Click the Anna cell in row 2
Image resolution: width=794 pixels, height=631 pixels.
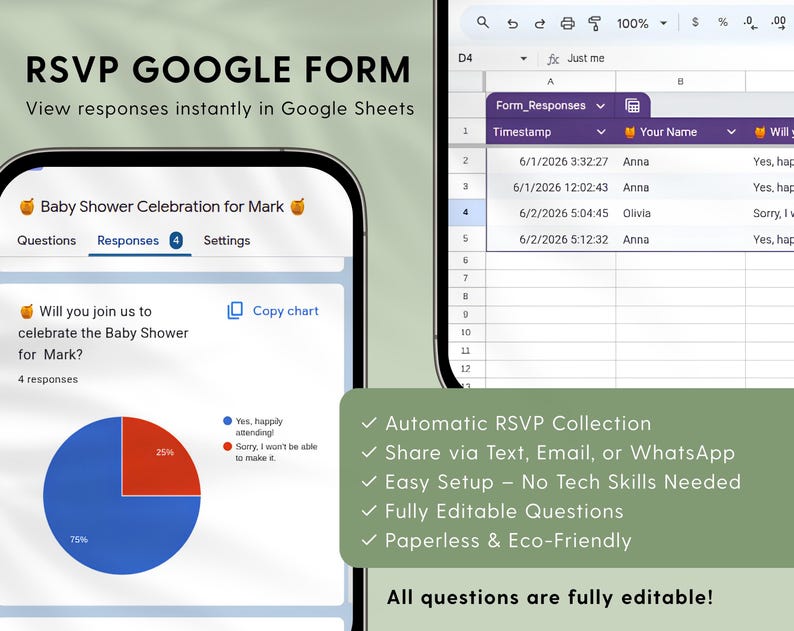[x=681, y=161]
